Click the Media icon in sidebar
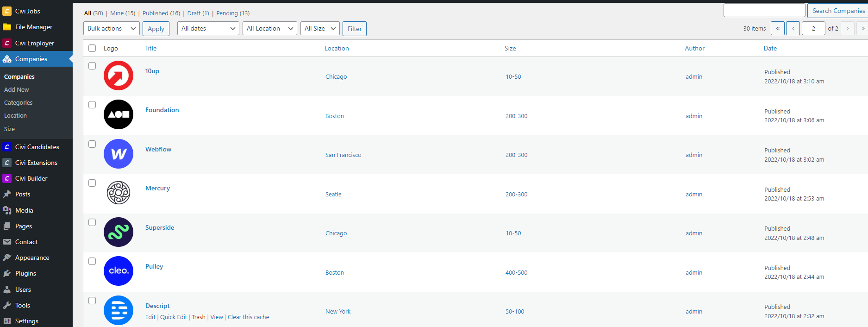 click(x=7, y=210)
